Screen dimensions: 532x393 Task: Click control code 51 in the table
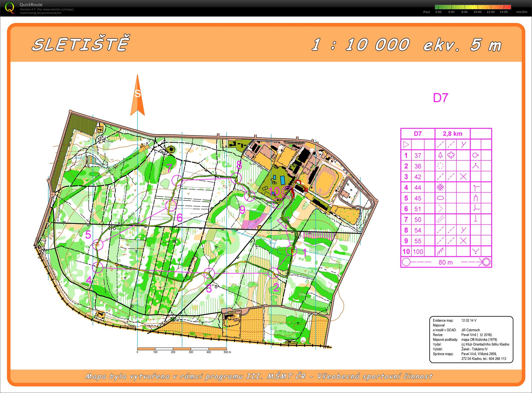(x=418, y=209)
